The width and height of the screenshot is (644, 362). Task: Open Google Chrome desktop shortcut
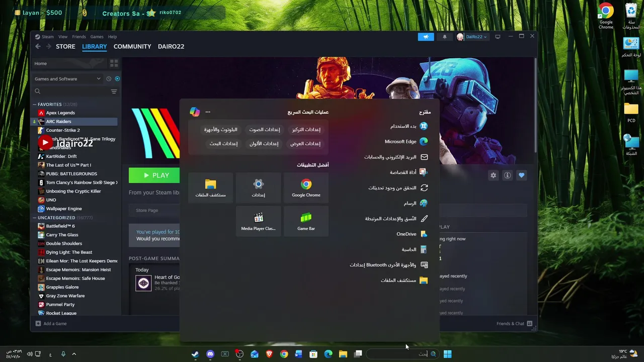(x=606, y=16)
